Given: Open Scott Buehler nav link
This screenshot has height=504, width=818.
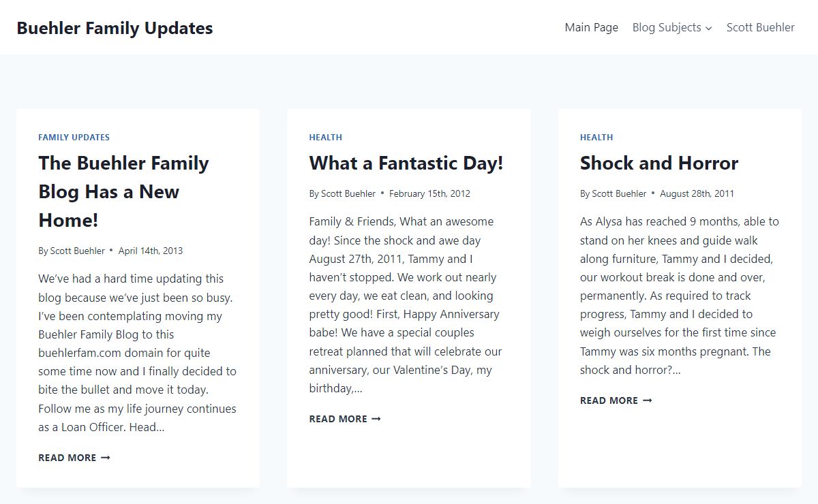Looking at the screenshot, I should [x=760, y=27].
